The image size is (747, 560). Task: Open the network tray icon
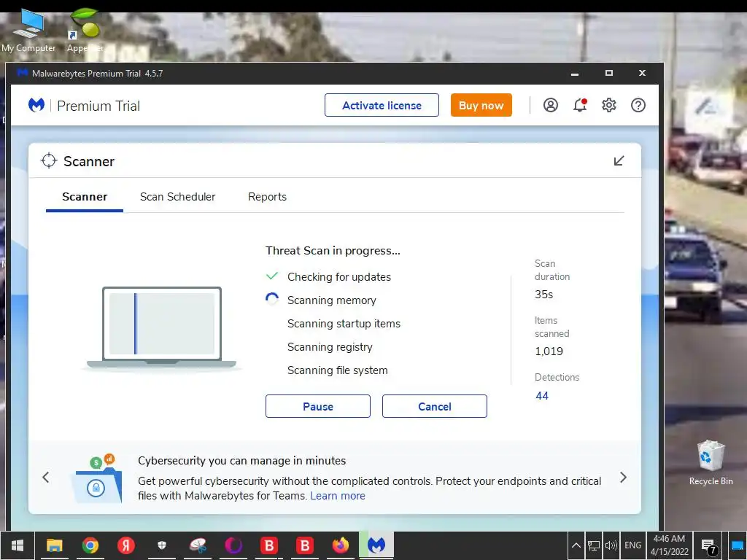(x=594, y=545)
